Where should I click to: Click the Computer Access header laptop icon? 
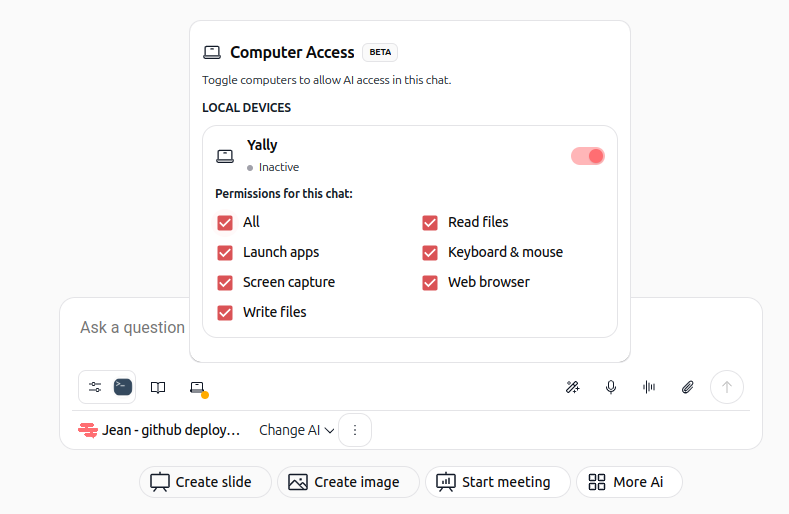click(212, 52)
